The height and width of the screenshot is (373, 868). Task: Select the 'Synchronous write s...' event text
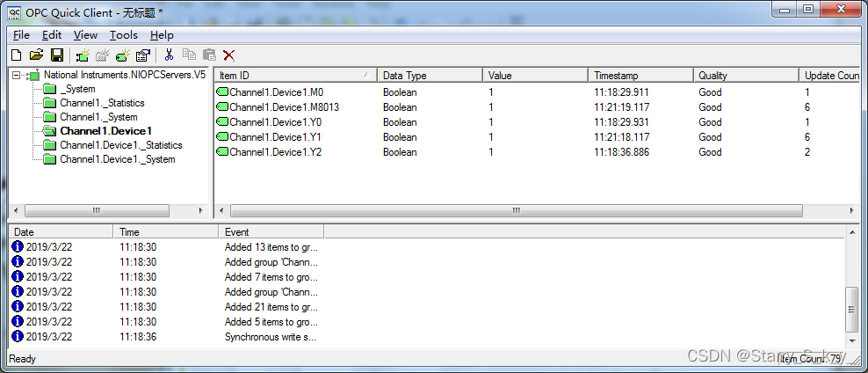click(271, 336)
